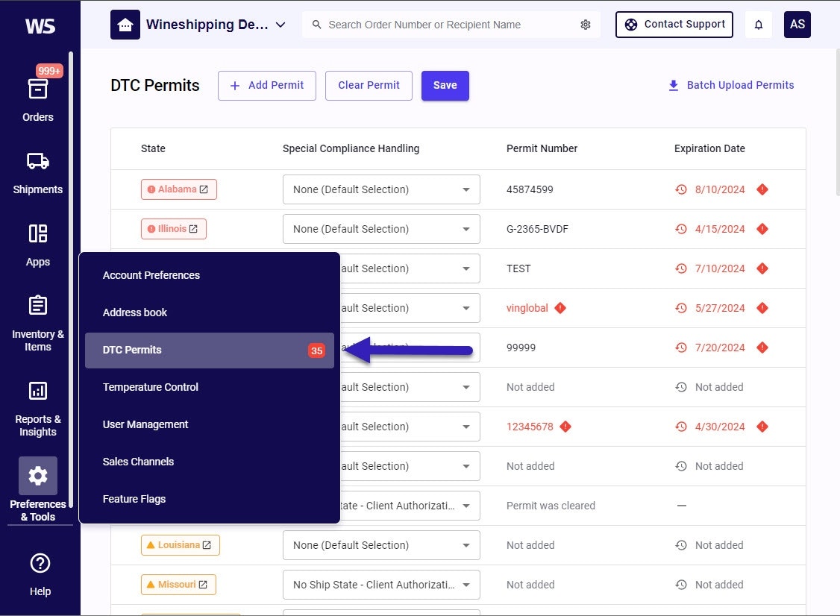Click the AS user avatar

pos(797,25)
